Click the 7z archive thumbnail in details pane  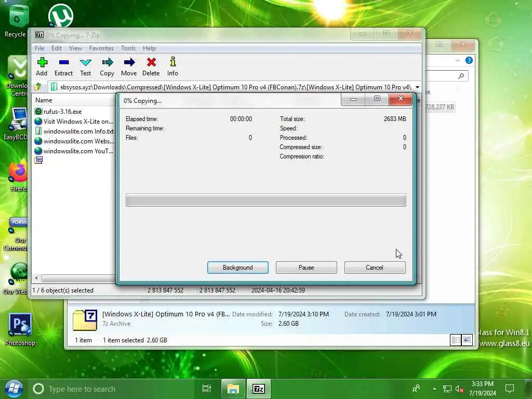[x=85, y=320]
